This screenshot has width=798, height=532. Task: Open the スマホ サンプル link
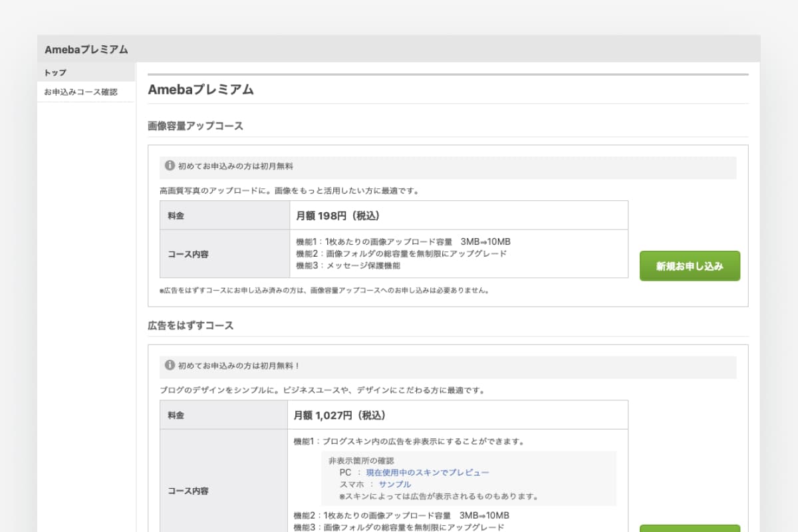click(395, 484)
